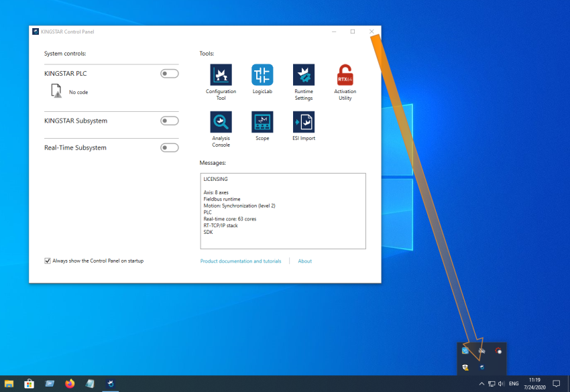
Task: Collapse the hidden tray icons chevron
Action: 481,384
